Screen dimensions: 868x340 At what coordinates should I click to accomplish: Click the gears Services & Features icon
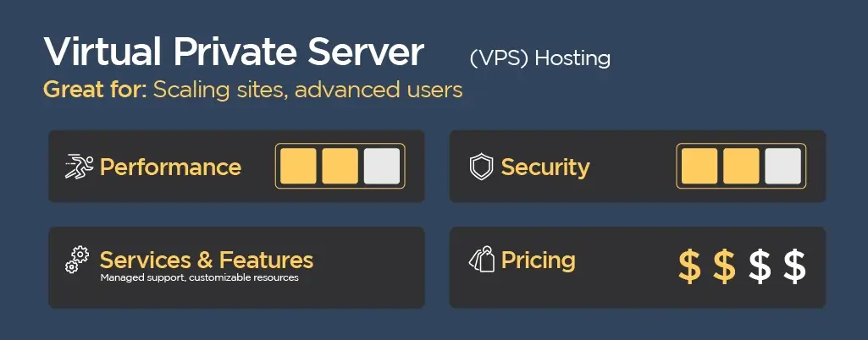tap(77, 260)
